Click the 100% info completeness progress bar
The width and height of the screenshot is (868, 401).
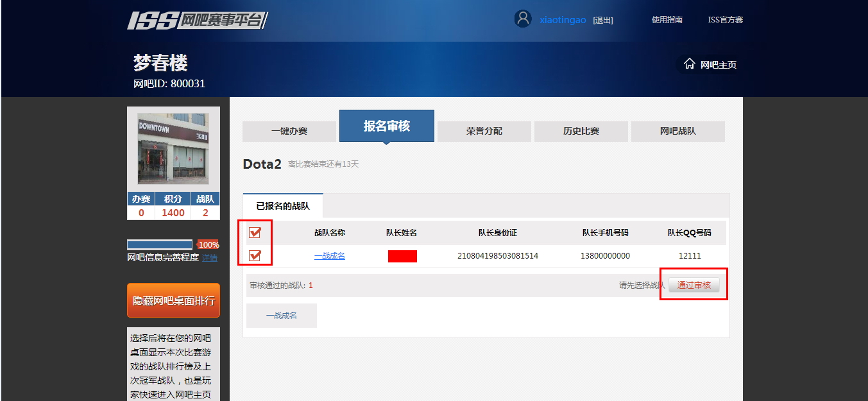tap(160, 244)
